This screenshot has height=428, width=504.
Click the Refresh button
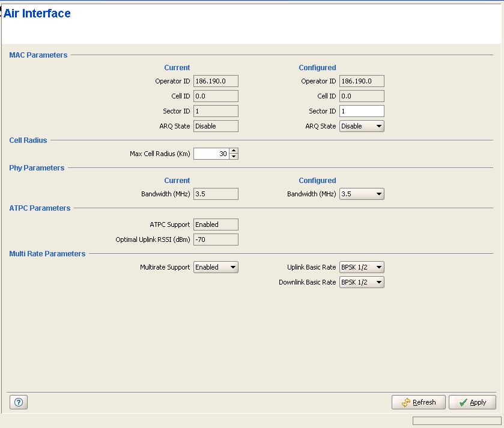(x=418, y=402)
